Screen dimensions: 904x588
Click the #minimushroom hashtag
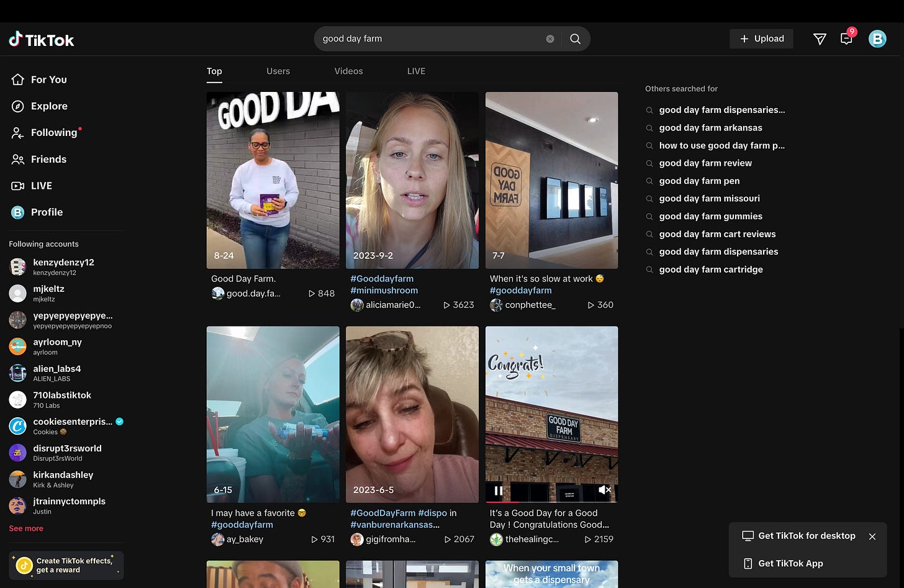pyautogui.click(x=384, y=290)
